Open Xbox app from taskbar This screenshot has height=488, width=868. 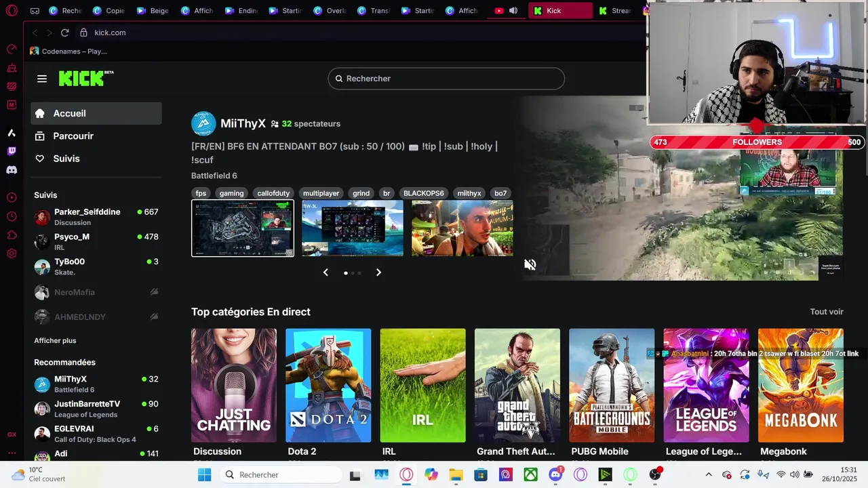click(x=531, y=474)
